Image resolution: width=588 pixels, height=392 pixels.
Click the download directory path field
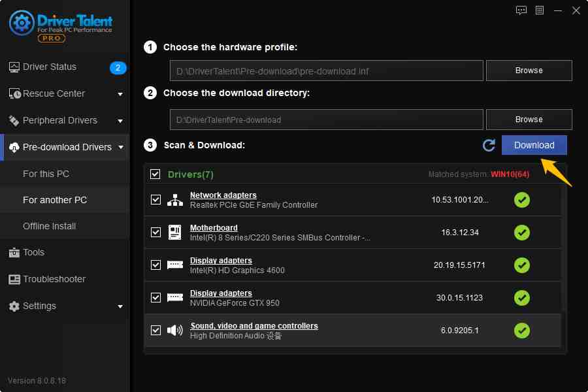tap(326, 120)
